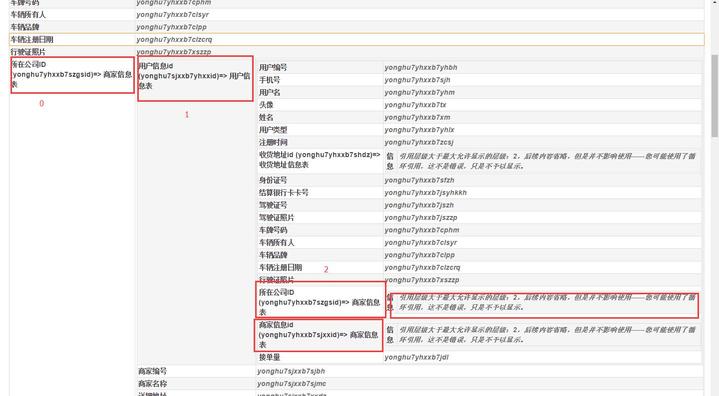Click the 用户类型 label cell
The height and width of the screenshot is (396, 719).
click(273, 130)
